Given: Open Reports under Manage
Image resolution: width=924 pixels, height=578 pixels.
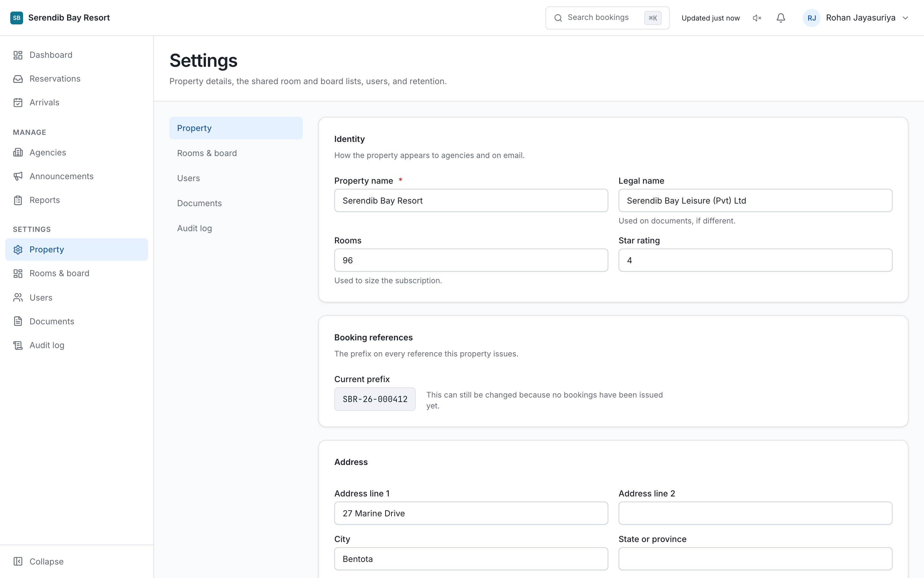Looking at the screenshot, I should coord(76,200).
